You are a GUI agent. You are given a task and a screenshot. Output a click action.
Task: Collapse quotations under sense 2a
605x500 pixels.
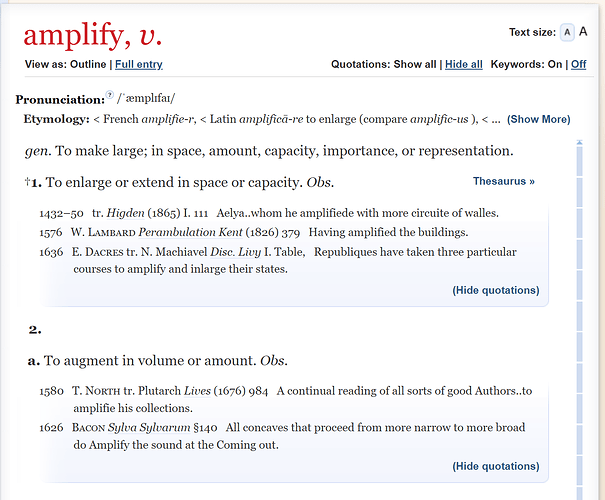click(x=496, y=466)
